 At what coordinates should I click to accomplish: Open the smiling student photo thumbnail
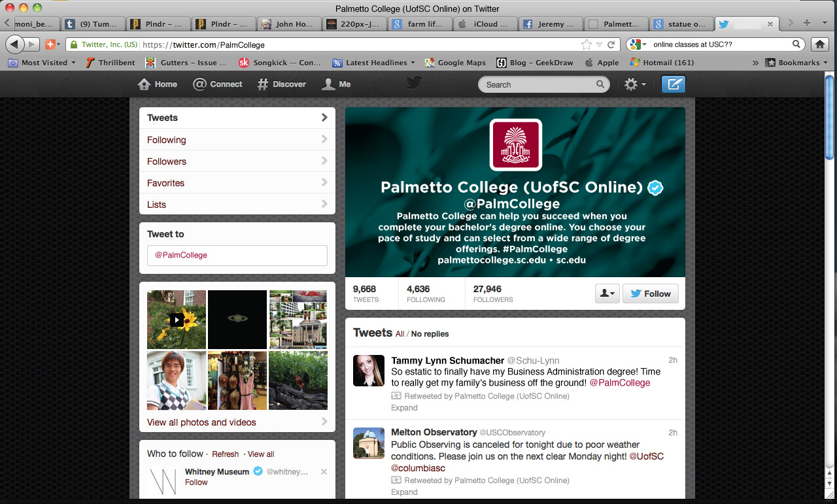177,380
